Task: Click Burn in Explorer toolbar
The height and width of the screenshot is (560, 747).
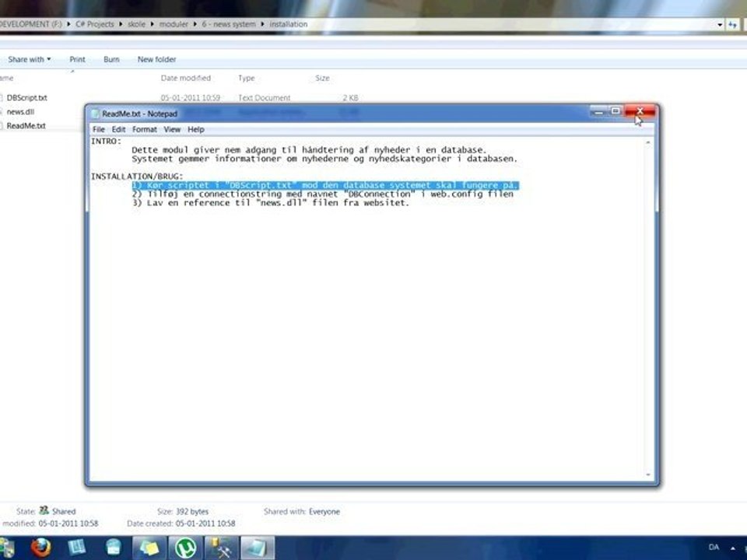Action: [111, 60]
